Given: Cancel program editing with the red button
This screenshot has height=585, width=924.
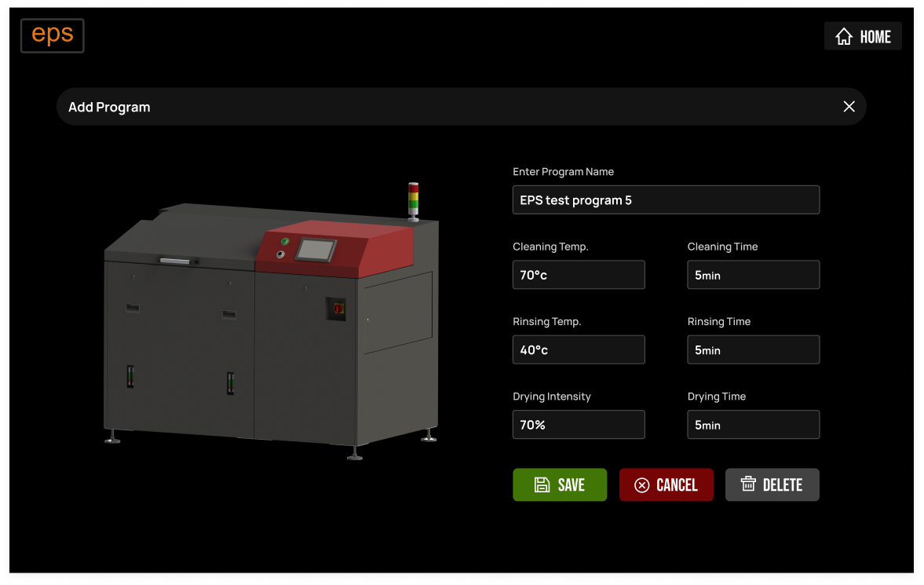Looking at the screenshot, I should point(666,485).
